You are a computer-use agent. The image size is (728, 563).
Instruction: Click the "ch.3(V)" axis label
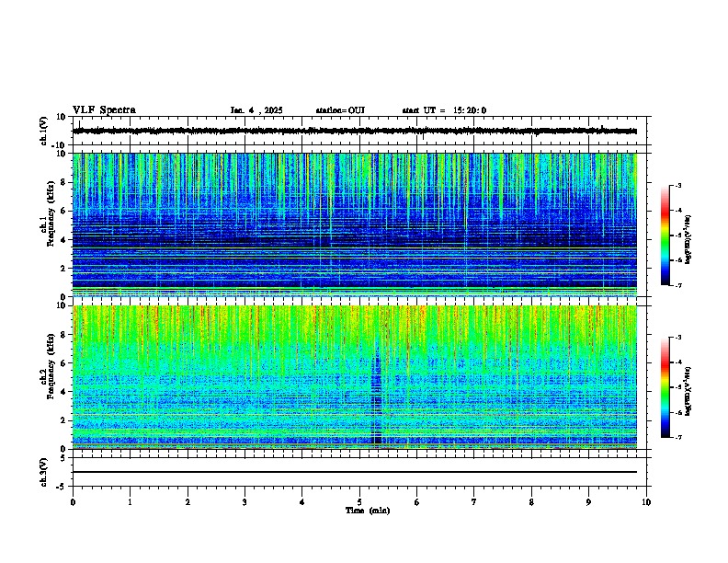pos(43,472)
